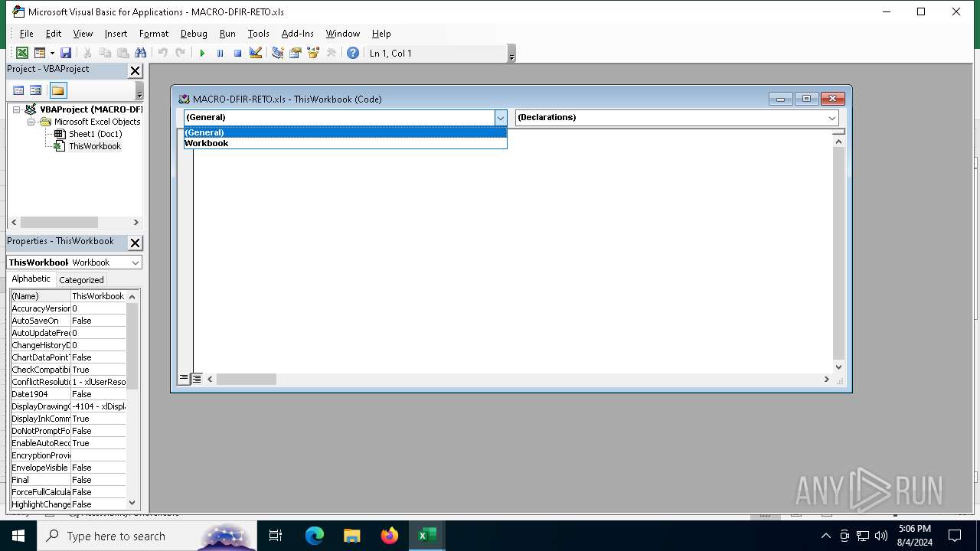Toggle the (General) object combo arrow
This screenshot has width=980, height=551.
click(x=501, y=118)
